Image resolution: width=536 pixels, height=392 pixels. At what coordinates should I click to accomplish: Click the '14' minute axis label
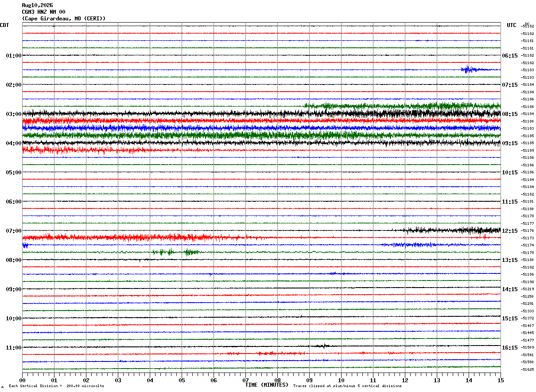pyautogui.click(x=469, y=380)
